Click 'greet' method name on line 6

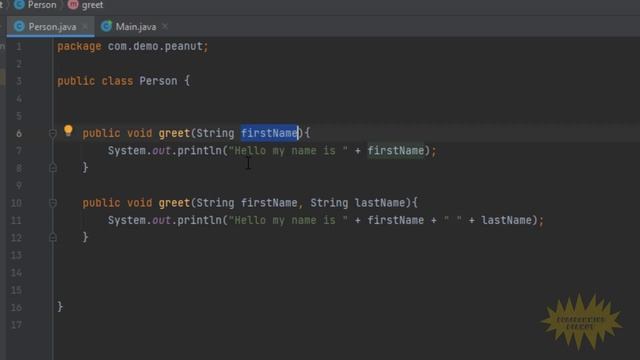[174, 133]
